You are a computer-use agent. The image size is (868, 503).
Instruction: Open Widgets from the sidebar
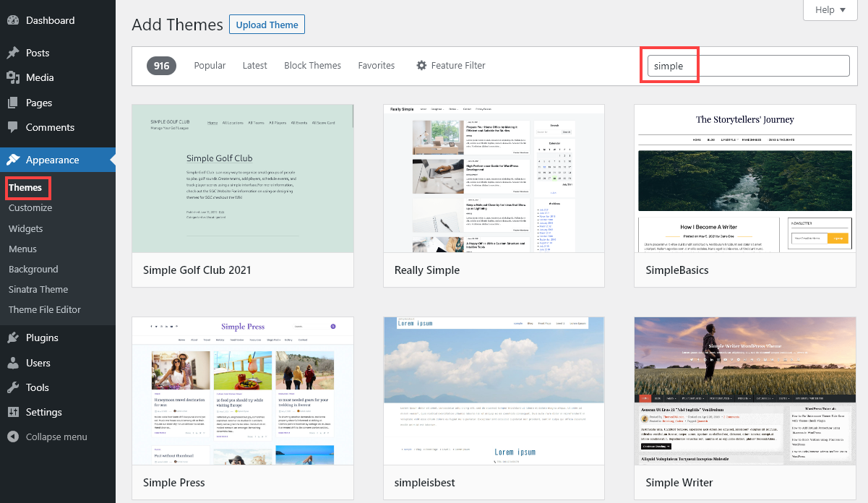25,228
